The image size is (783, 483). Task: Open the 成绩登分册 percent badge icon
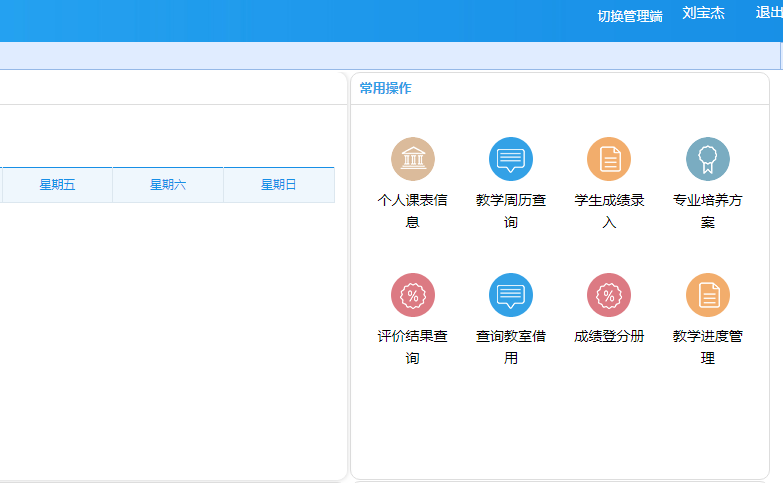tap(609, 295)
